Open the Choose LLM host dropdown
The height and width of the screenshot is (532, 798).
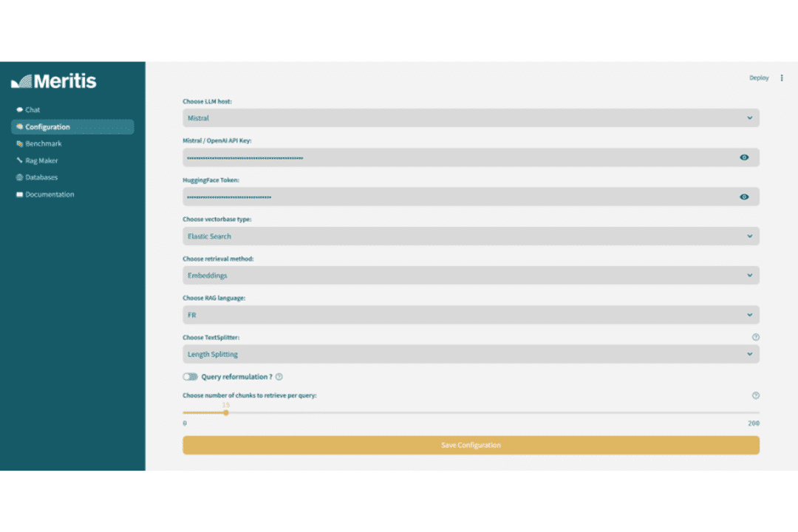(471, 118)
